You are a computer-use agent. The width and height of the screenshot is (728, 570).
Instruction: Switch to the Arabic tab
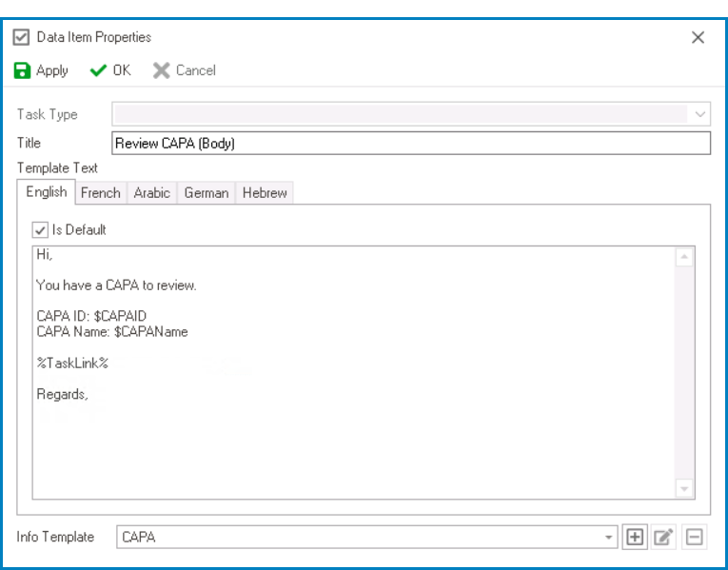point(152,192)
